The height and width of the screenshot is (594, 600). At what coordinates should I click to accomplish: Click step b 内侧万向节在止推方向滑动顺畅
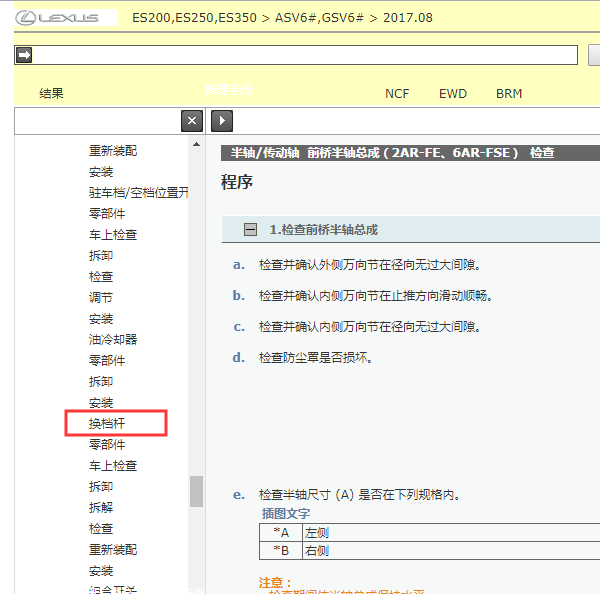[x=375, y=295]
